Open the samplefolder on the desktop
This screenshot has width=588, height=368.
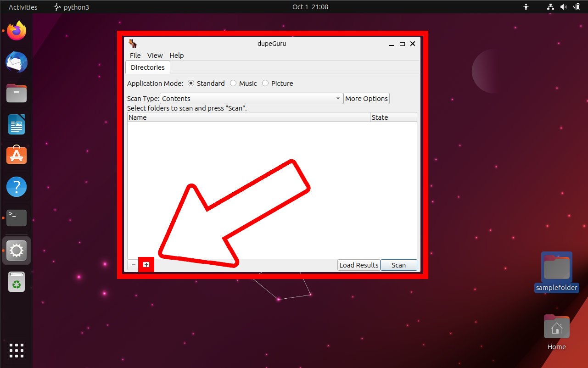point(556,266)
